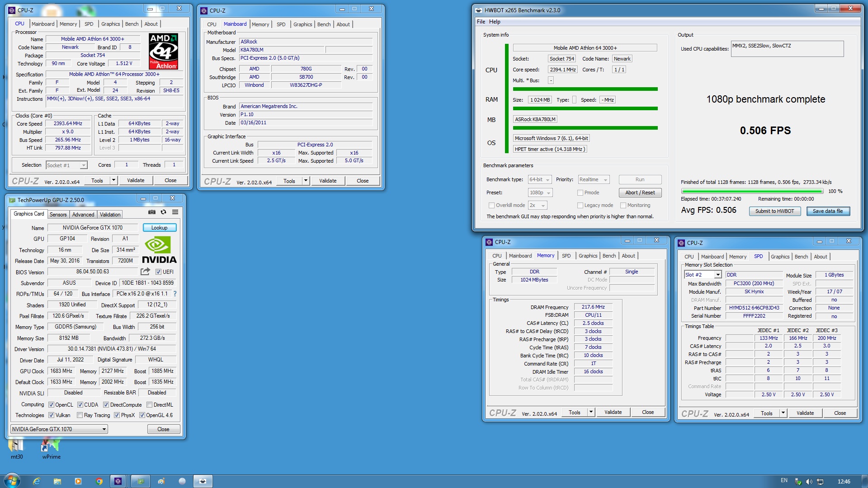Click the round white taskbar icon
The image size is (868, 488).
click(x=182, y=481)
